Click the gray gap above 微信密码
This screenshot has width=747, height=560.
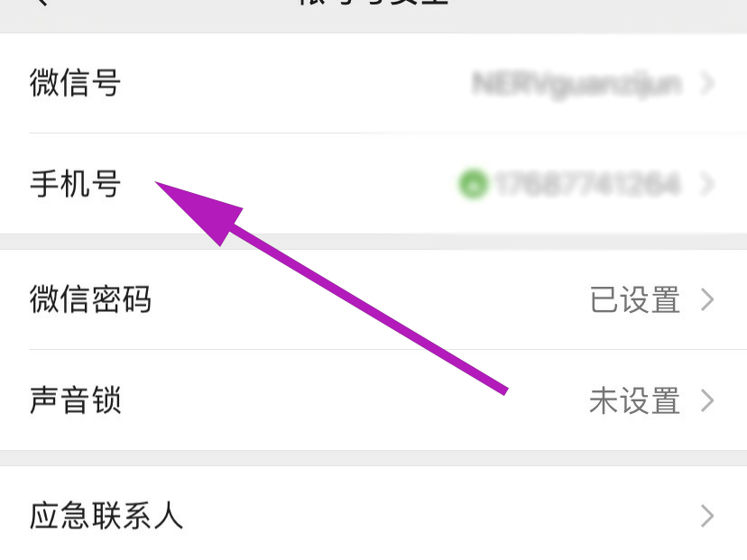click(373, 242)
